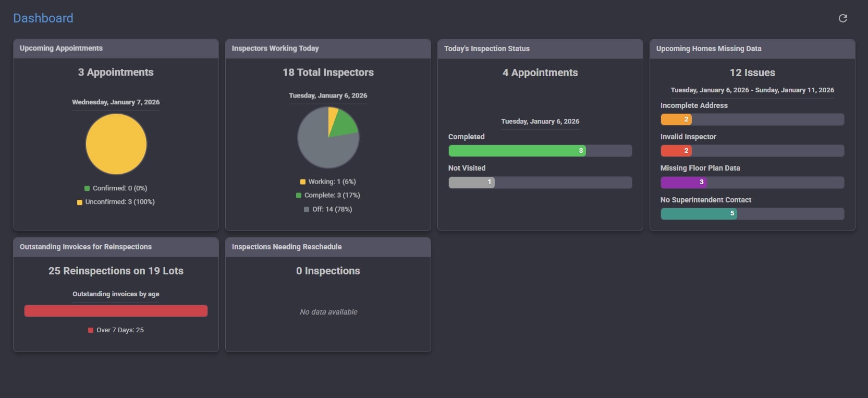Select the No Superintendent Contact teal bar
The width and height of the screenshot is (868, 398).
click(699, 214)
